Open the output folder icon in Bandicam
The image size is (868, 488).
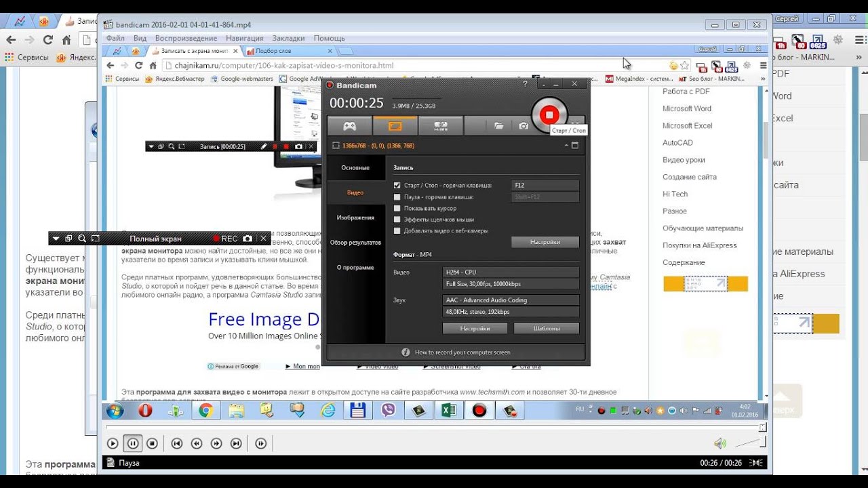pyautogui.click(x=499, y=125)
